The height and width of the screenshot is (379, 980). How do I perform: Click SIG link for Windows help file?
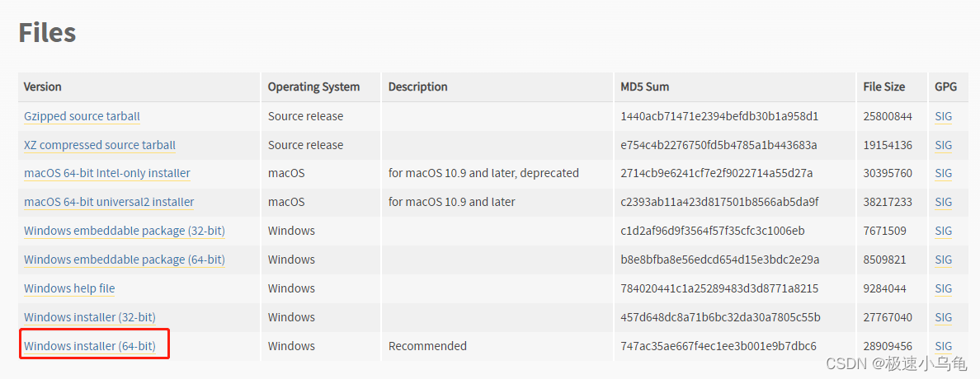(x=943, y=288)
